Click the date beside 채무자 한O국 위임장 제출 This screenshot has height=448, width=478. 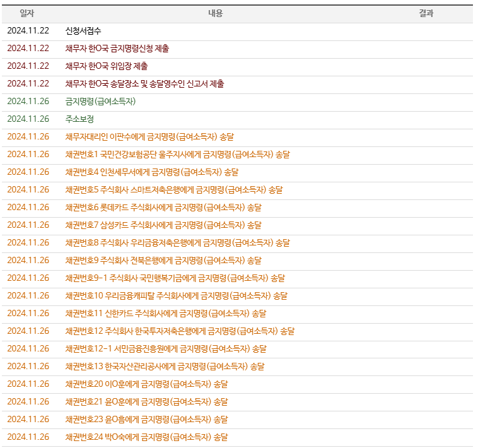(x=28, y=66)
